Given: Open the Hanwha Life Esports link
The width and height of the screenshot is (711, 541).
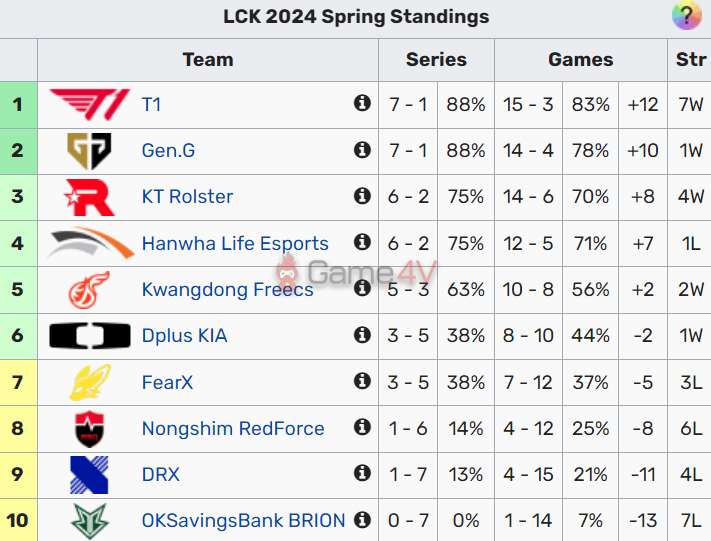Looking at the screenshot, I should click(235, 243).
